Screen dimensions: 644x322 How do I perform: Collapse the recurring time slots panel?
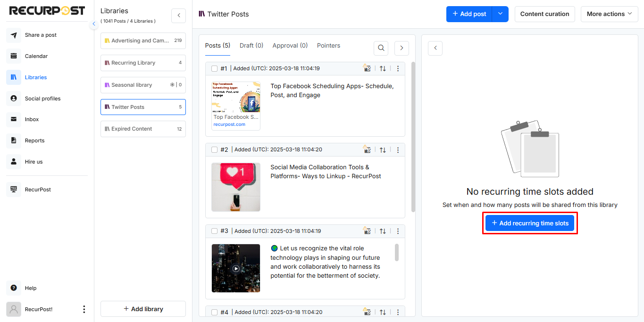435,48
